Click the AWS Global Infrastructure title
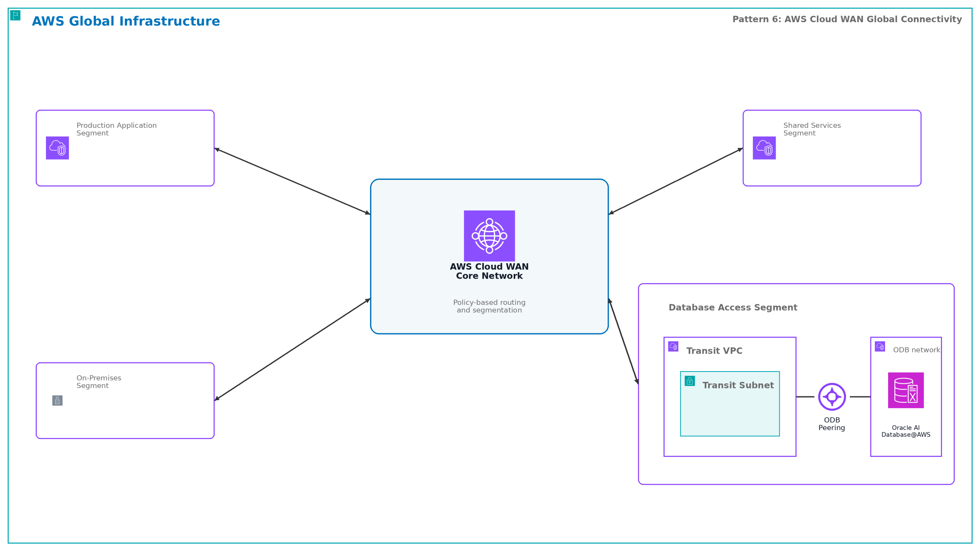Screen dimensions: 980x551 [x=126, y=21]
